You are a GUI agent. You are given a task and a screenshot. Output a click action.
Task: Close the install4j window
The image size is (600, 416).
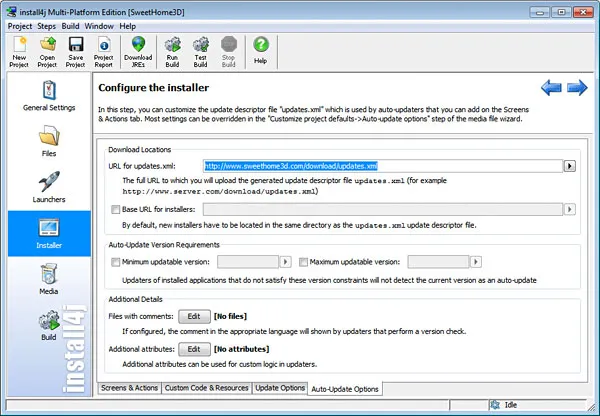[x=583, y=12]
